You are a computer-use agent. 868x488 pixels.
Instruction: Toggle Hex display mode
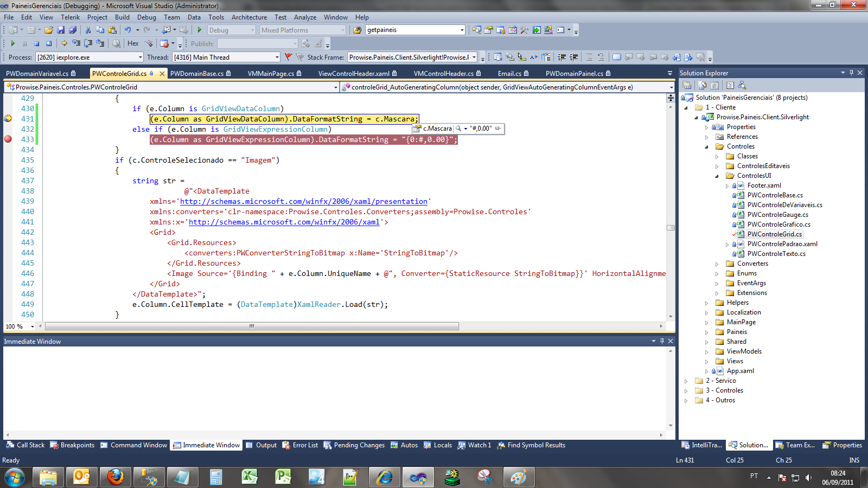tap(133, 43)
